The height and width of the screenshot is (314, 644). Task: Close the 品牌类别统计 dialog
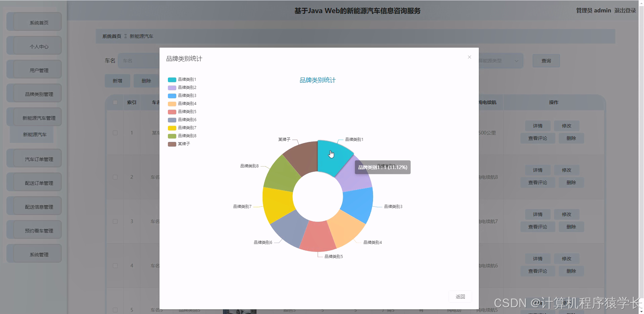pos(469,57)
